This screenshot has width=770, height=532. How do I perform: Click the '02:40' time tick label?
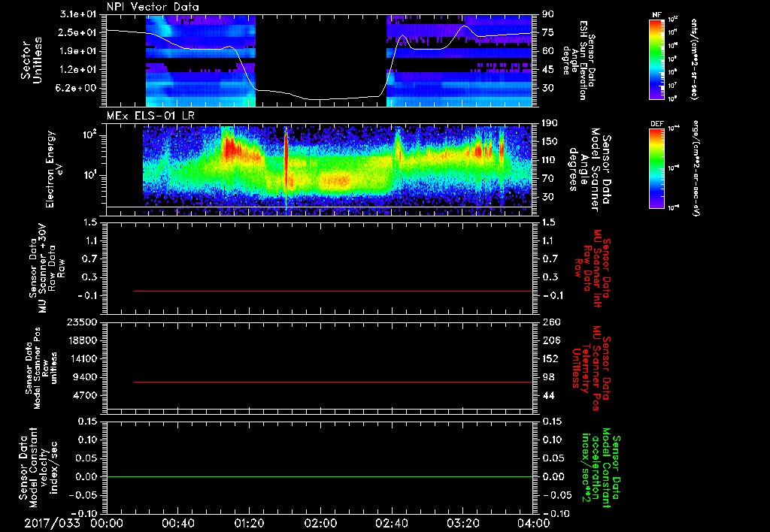[x=391, y=523]
